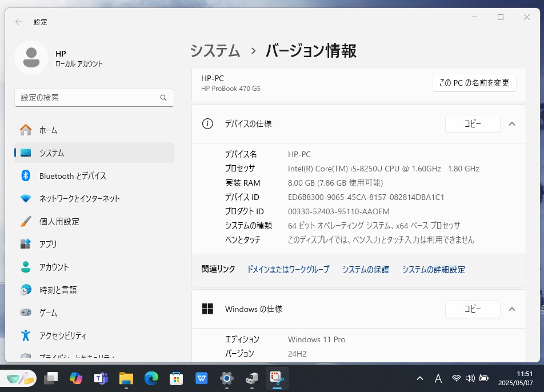
Task: Click the gamepad icon beside ゲーム
Action: tap(26, 313)
